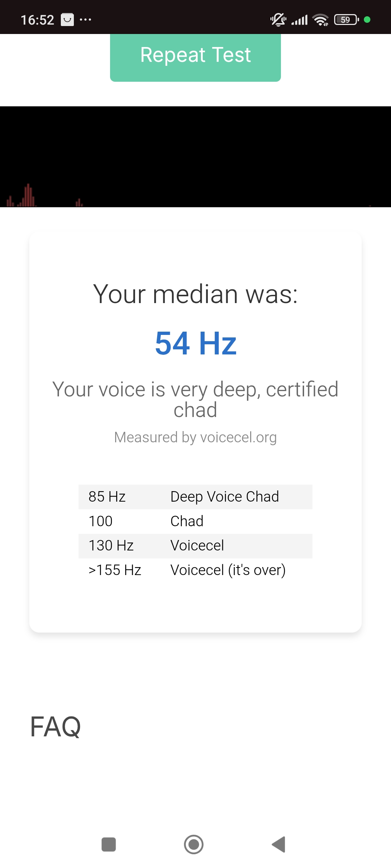Select the '130 Hz Voicecel' table row
391x868 pixels.
pyautogui.click(x=195, y=546)
